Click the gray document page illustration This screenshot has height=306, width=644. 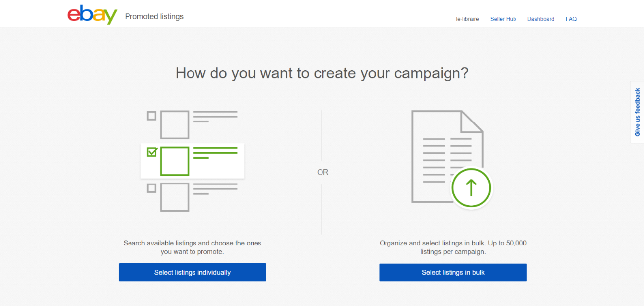coord(437,149)
